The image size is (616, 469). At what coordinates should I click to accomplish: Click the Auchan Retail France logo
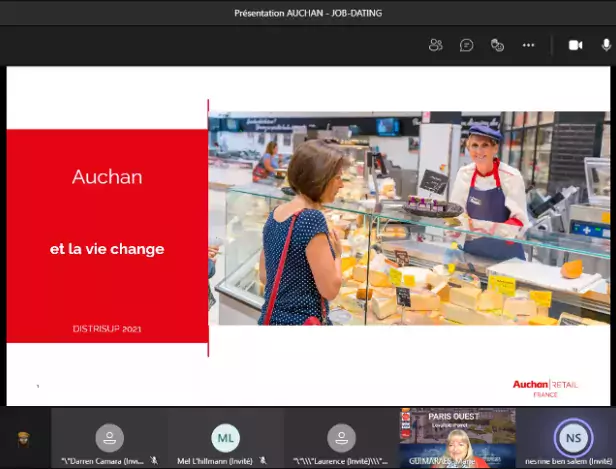(545, 388)
